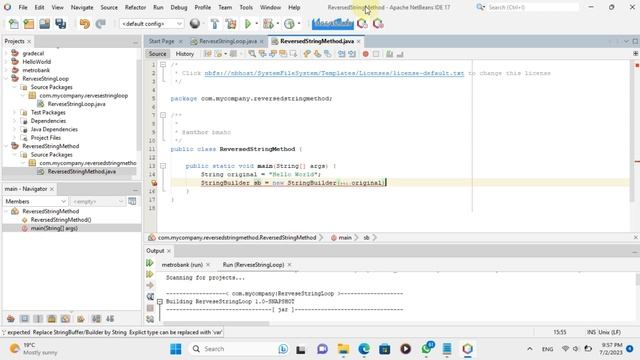640x360 pixels.
Task: Open the Run Project dropdown arrow
Action: 257,24
